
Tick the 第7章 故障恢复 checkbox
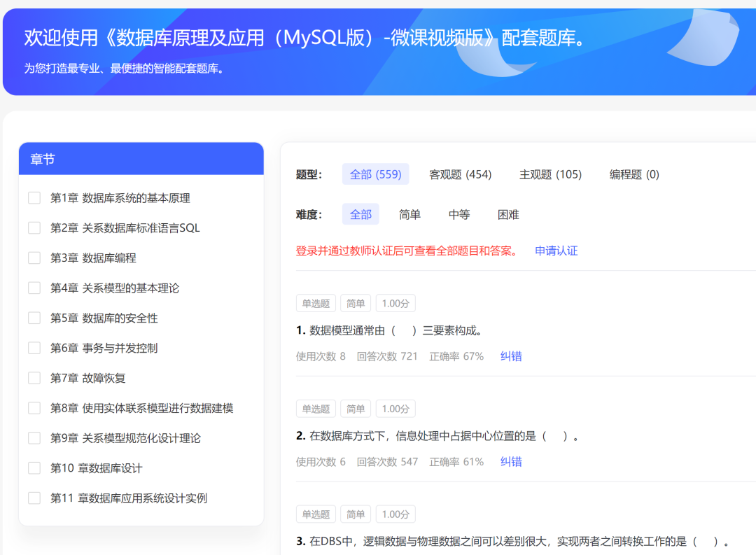34,377
